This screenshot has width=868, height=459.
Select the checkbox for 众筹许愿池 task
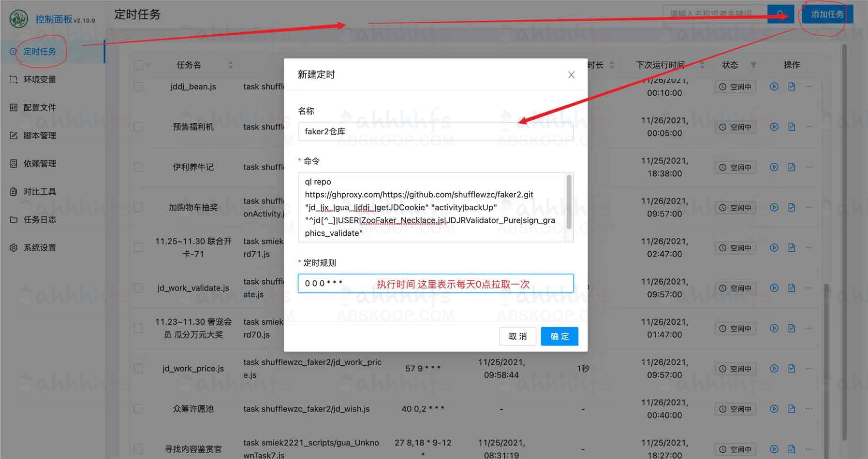[x=138, y=409]
